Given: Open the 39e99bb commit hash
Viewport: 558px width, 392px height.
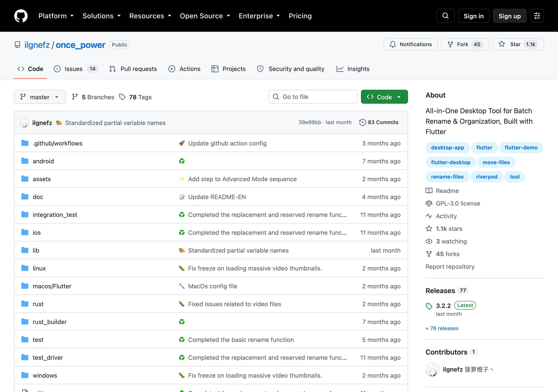Looking at the screenshot, I should (310, 122).
